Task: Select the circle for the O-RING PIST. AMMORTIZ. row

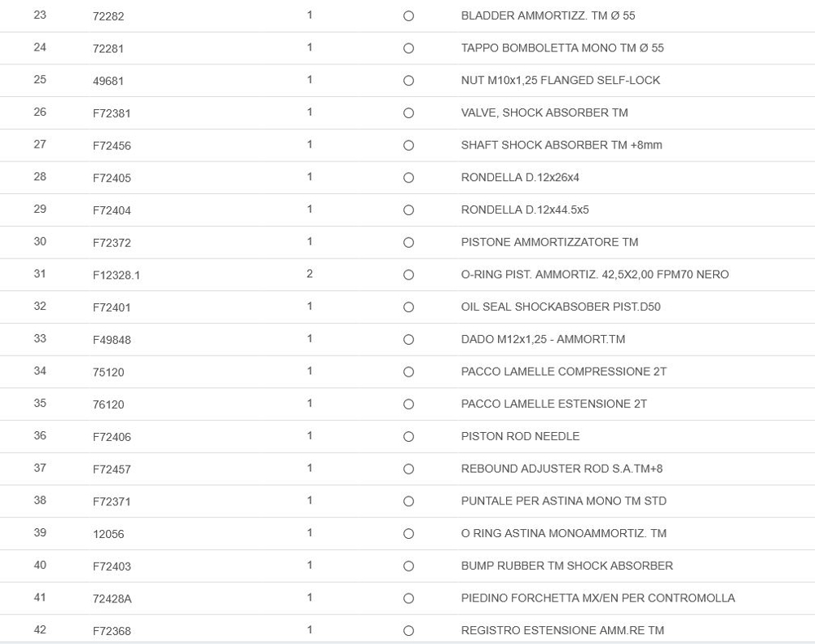Action: 408,275
